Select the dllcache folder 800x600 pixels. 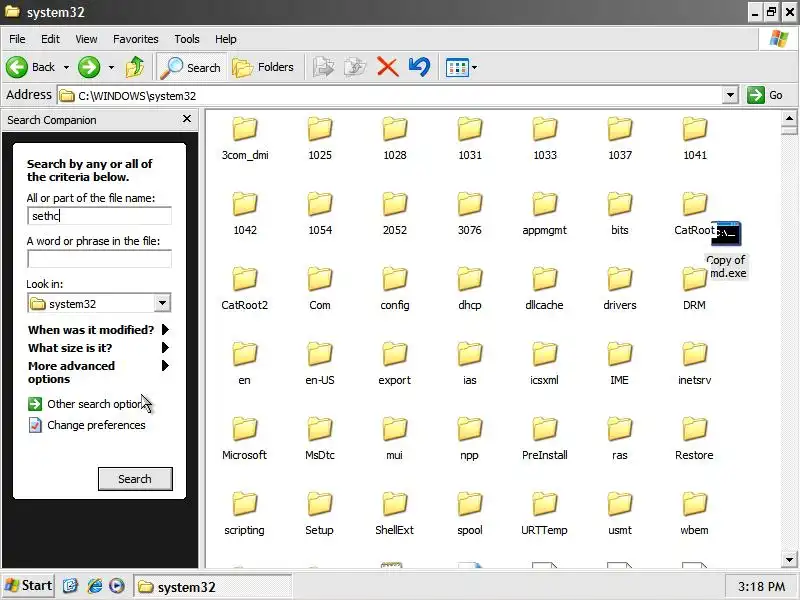coord(544,289)
